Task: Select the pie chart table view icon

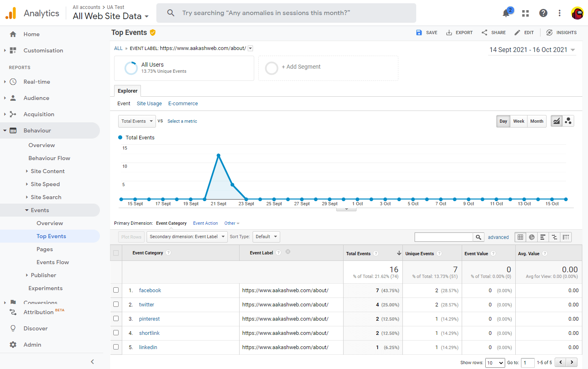Action: coord(532,237)
